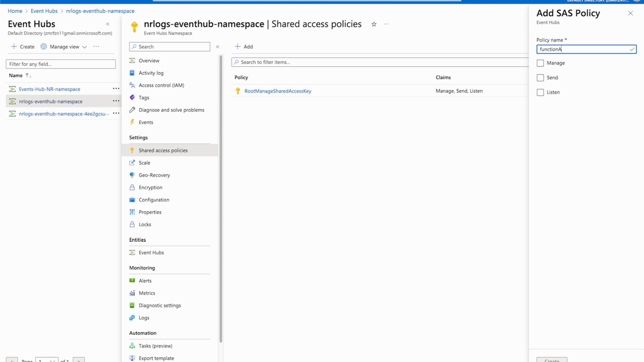
Task: Click Add to create a new policy
Action: [244, 47]
